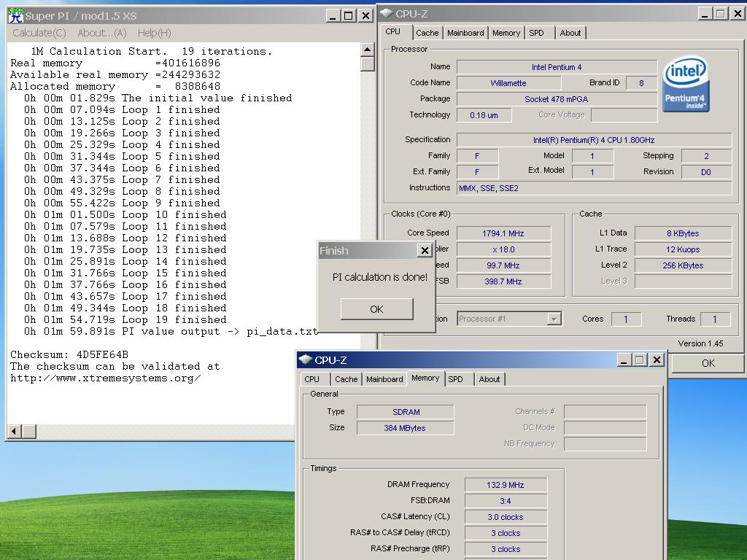Screen dimensions: 747x560
Task: Click the xtremesystems.org URL text
Action: coord(105,378)
